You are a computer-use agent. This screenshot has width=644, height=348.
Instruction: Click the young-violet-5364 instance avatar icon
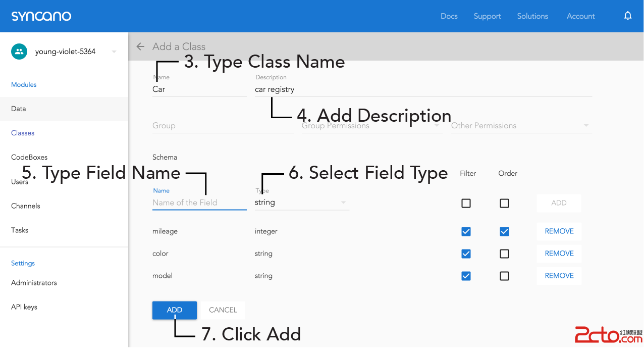19,52
